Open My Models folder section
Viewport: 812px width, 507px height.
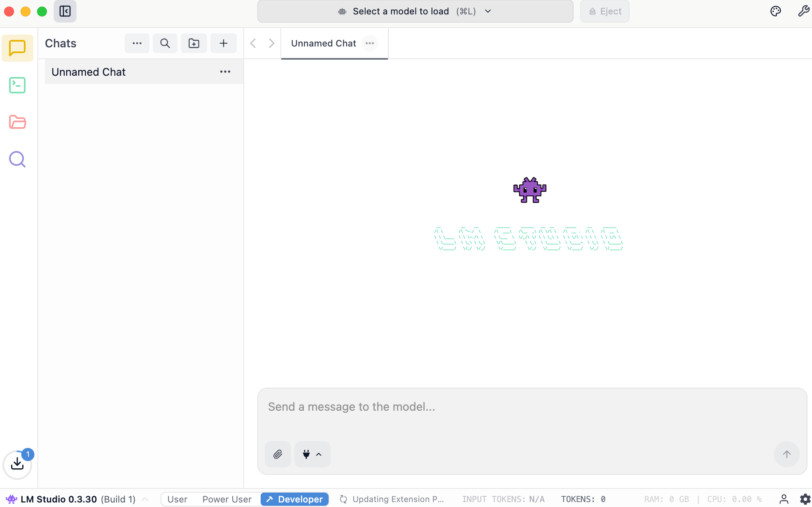click(17, 122)
